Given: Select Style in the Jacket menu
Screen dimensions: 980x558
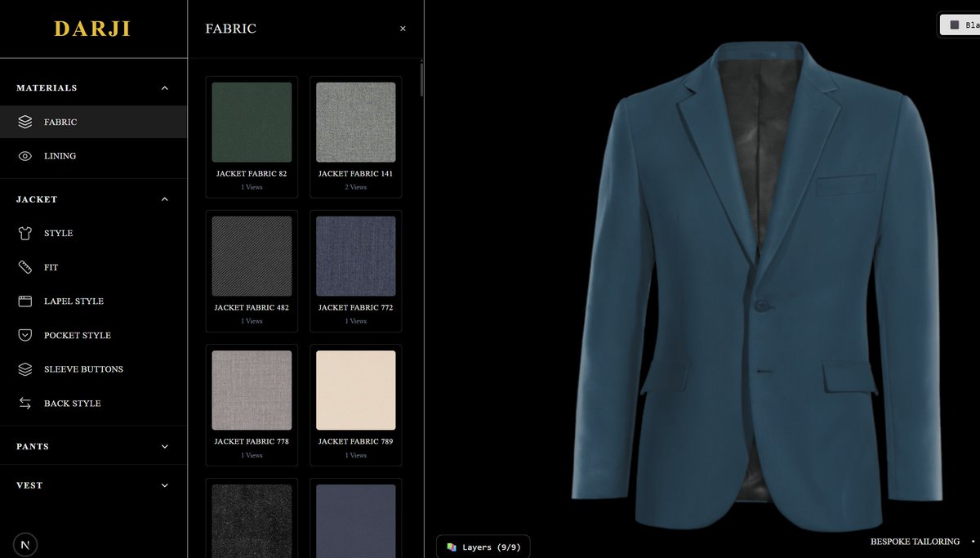Looking at the screenshot, I should point(93,234).
